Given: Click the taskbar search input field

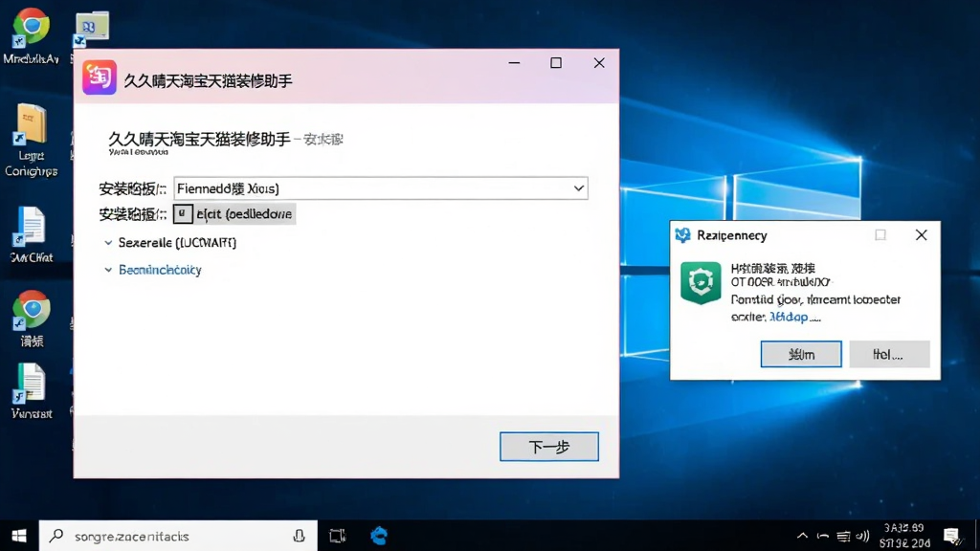Looking at the screenshot, I should (x=178, y=536).
